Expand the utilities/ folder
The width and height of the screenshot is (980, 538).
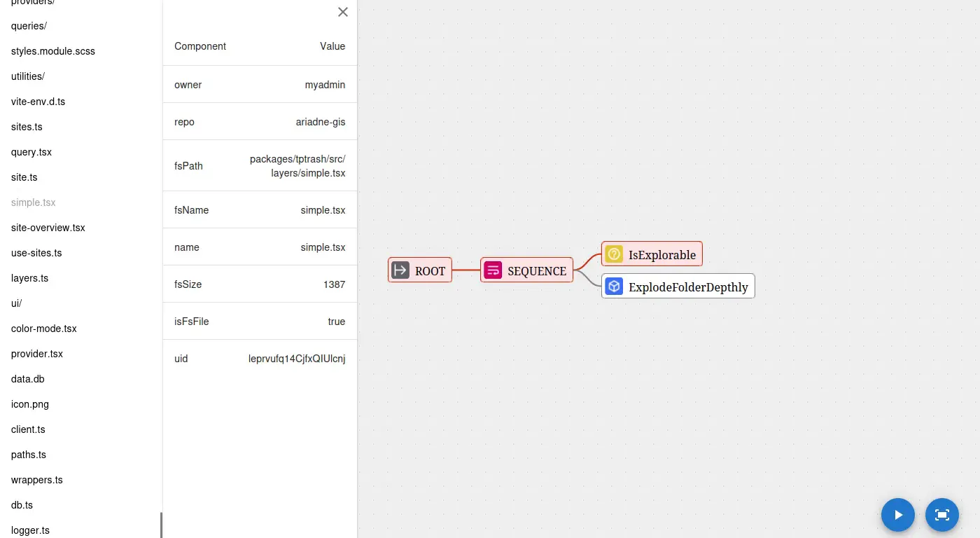click(x=28, y=76)
